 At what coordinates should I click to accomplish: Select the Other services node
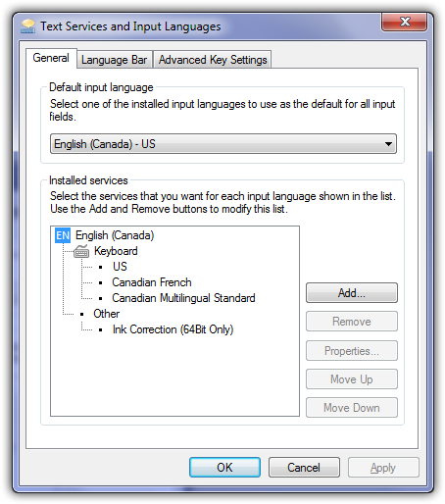[x=106, y=314]
